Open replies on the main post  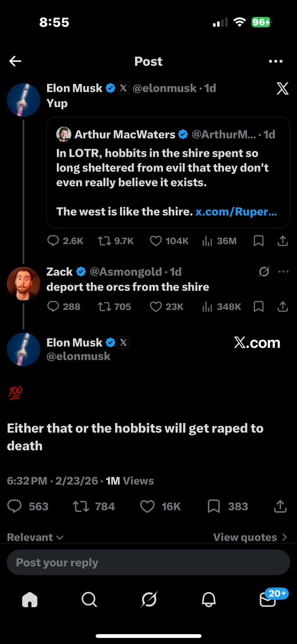[14, 506]
